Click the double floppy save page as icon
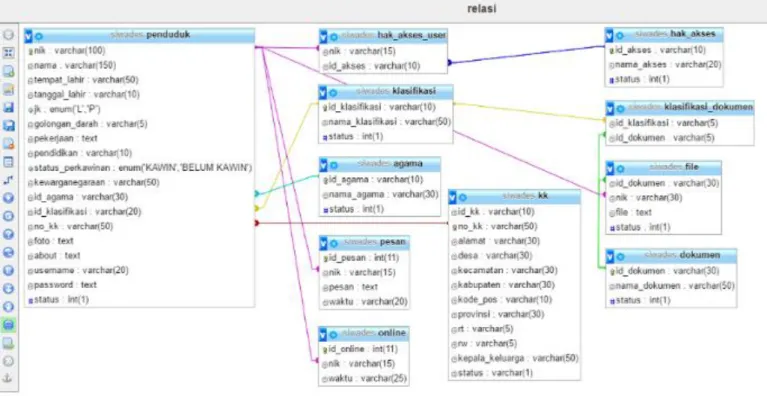 pyautogui.click(x=9, y=126)
